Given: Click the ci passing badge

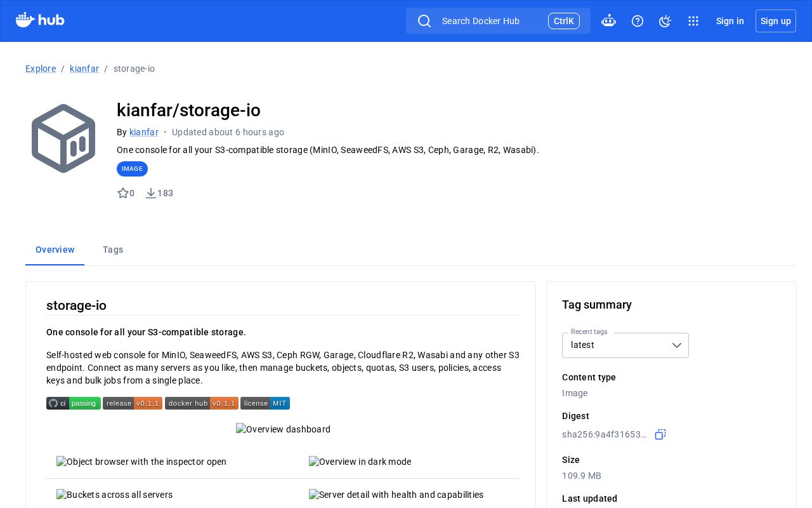Looking at the screenshot, I should (74, 403).
